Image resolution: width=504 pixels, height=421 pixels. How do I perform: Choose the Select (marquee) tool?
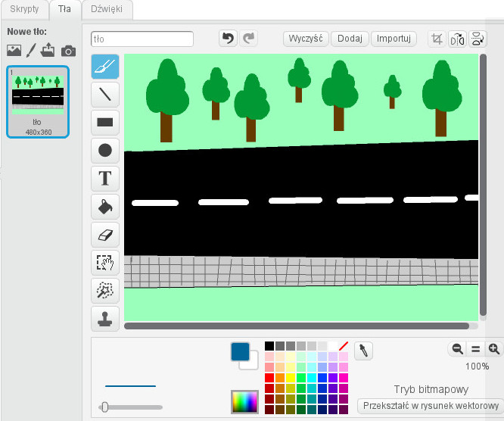(x=105, y=263)
